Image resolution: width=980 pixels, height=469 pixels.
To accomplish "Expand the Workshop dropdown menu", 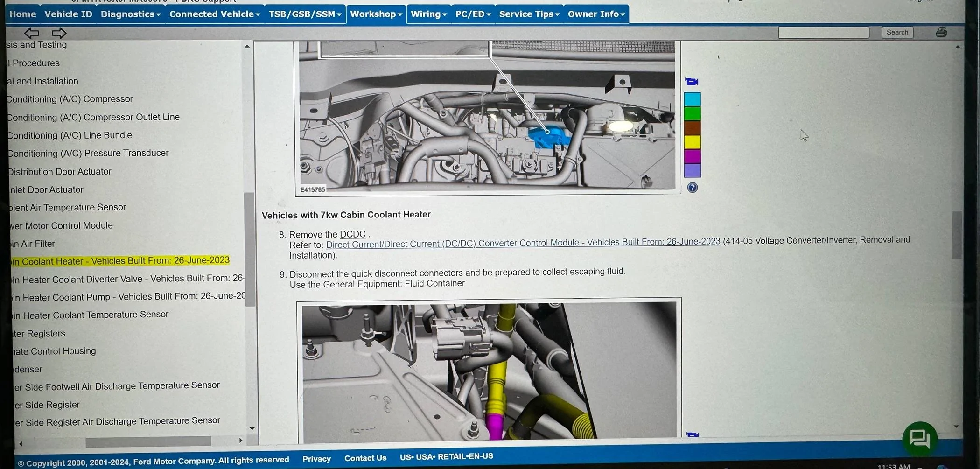I will (376, 14).
